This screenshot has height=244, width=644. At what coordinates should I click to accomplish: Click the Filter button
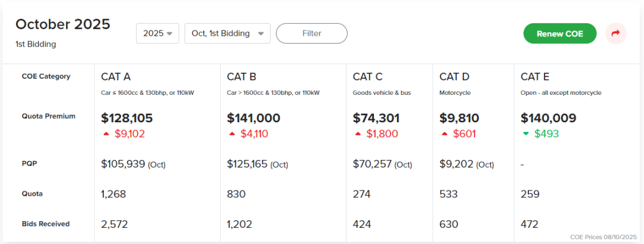coord(311,33)
